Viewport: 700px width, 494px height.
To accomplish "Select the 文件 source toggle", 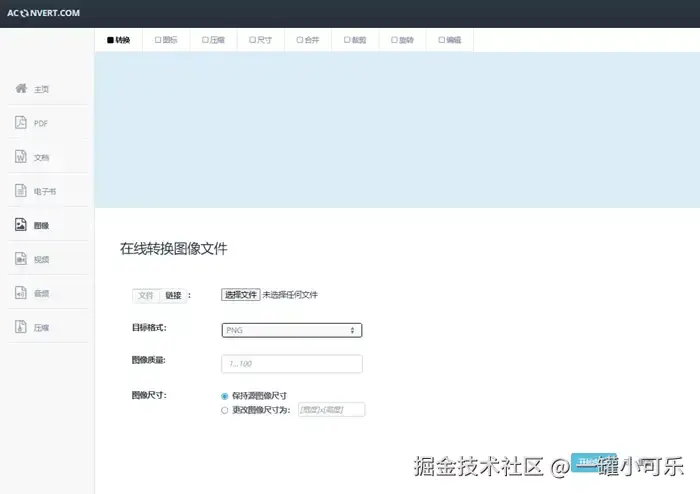I will [146, 295].
